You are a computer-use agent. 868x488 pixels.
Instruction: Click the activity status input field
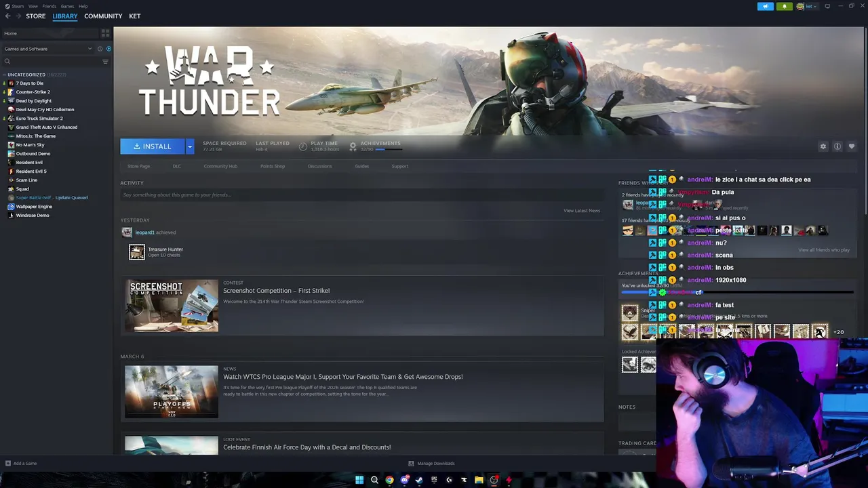[x=361, y=195]
